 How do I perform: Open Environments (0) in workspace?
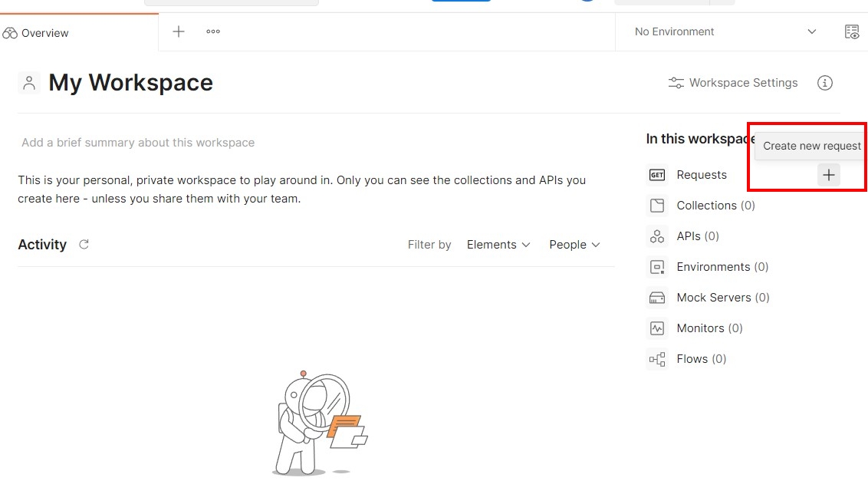coord(722,267)
